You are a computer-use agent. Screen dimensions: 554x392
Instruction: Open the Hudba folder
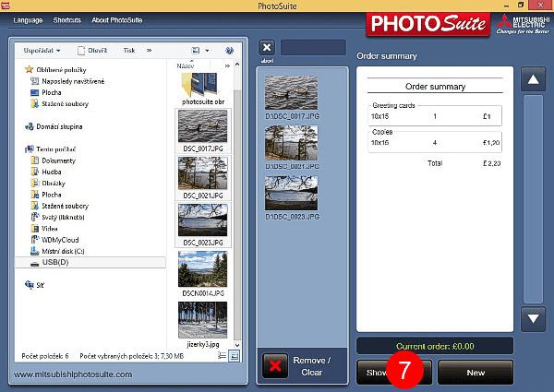(x=46, y=172)
